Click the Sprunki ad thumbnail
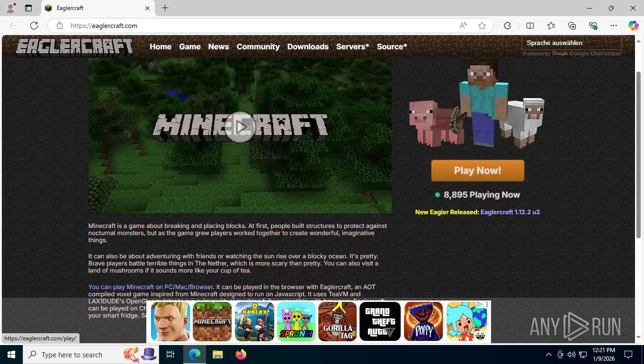This screenshot has width=644, height=364. 296,321
